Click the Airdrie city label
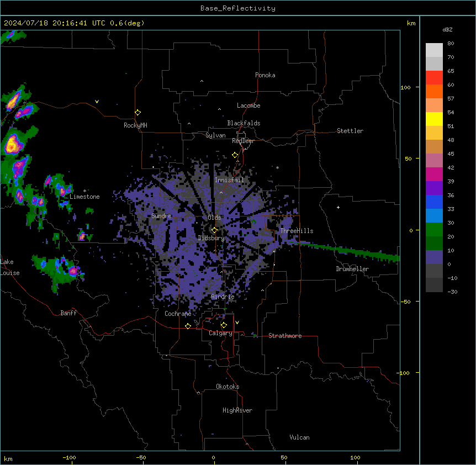The height and width of the screenshot is (465, 476). (x=223, y=297)
